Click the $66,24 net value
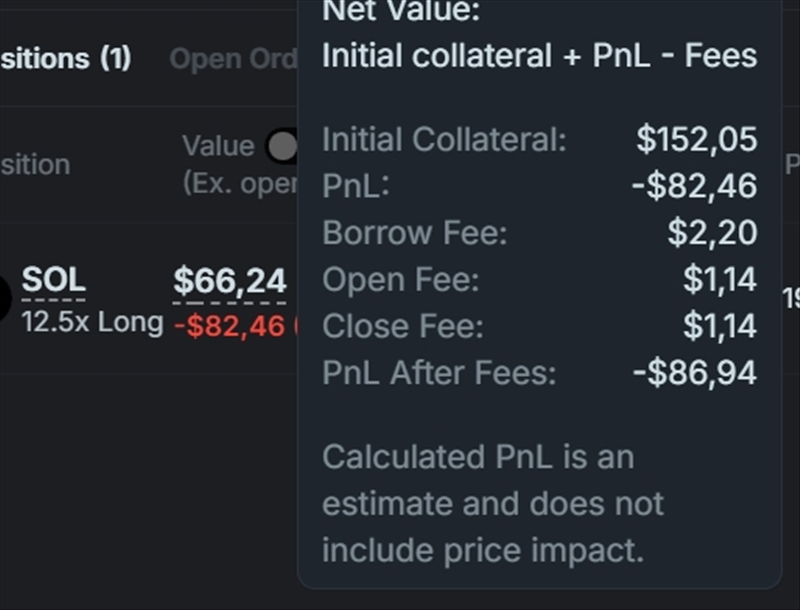The width and height of the screenshot is (800, 610). click(x=229, y=282)
